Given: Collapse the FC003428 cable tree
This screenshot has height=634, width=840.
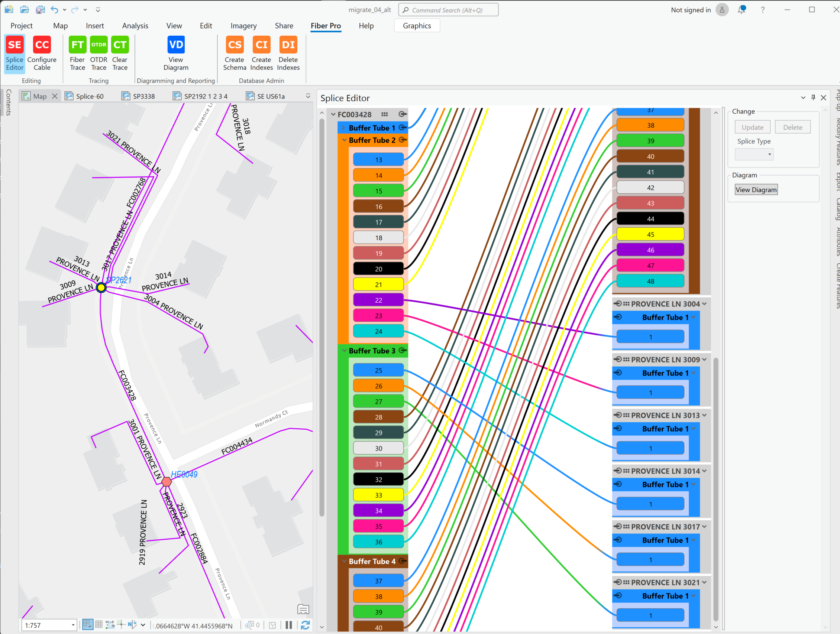Looking at the screenshot, I should point(333,114).
